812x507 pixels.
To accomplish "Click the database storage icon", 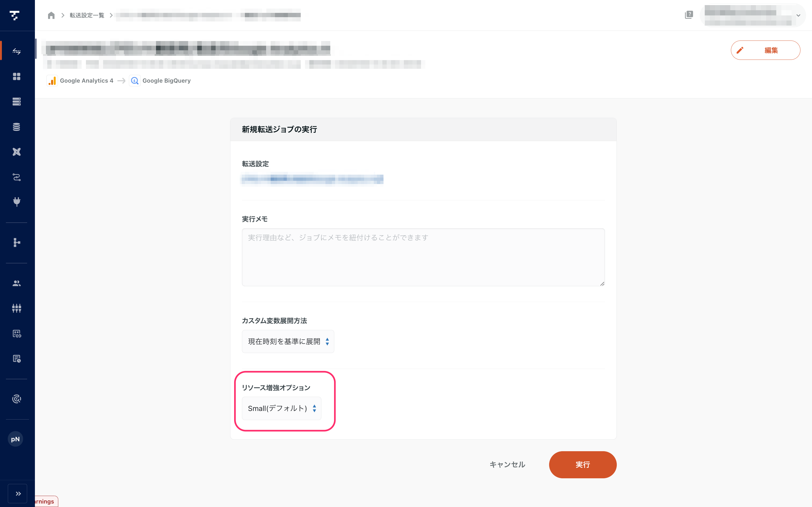I will pyautogui.click(x=16, y=127).
